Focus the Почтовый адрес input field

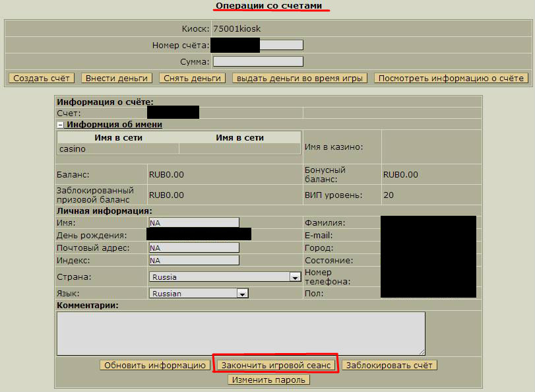194,247
